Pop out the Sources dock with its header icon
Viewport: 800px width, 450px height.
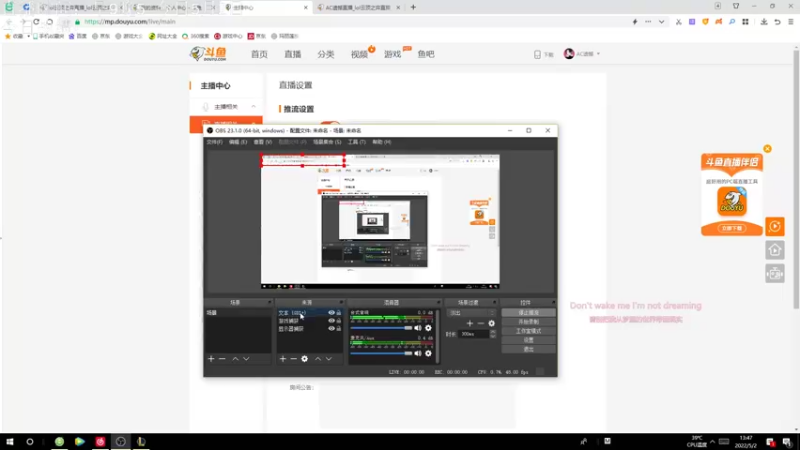(x=341, y=303)
